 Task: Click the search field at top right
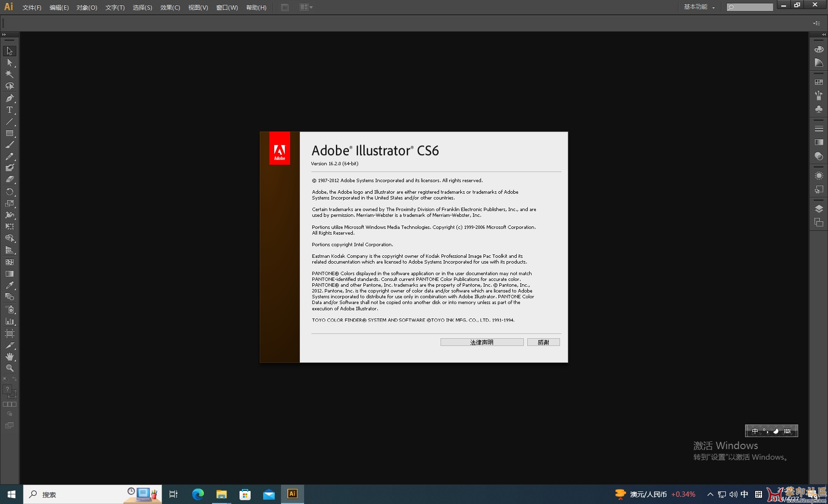(x=750, y=7)
